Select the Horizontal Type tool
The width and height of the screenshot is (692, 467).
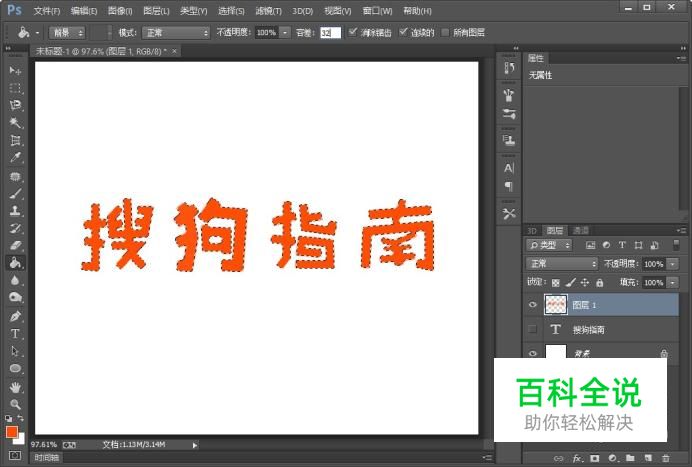15,334
